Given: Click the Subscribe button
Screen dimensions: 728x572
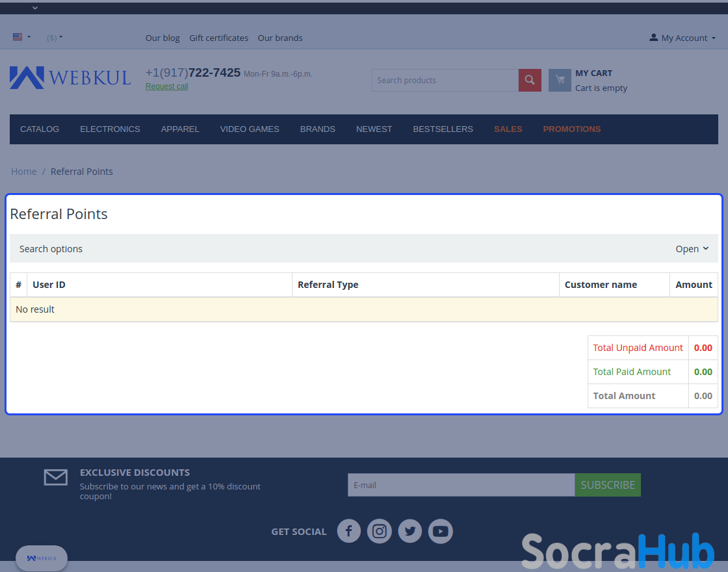Looking at the screenshot, I should tap(608, 485).
